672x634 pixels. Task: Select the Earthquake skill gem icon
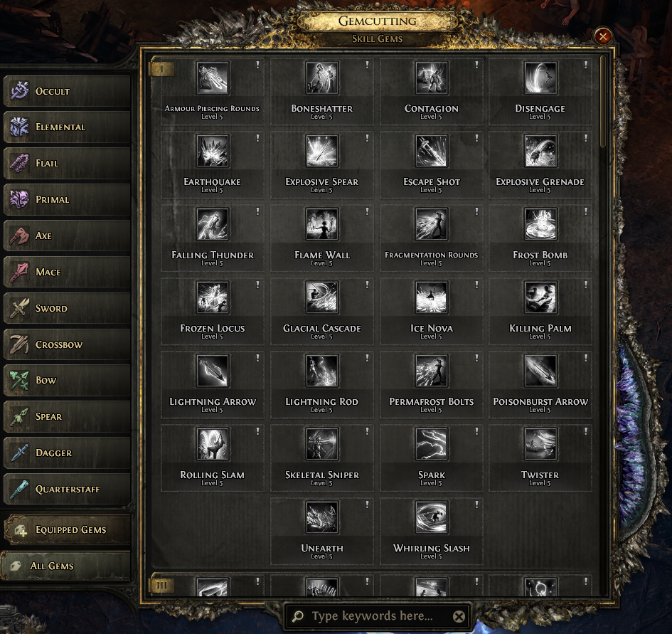213,151
